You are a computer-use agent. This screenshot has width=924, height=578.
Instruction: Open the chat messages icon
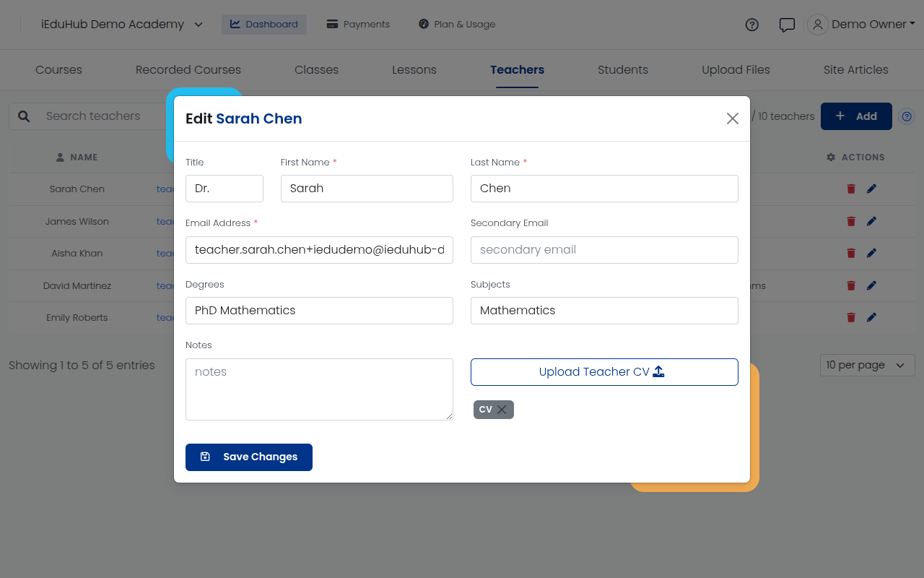pos(787,25)
